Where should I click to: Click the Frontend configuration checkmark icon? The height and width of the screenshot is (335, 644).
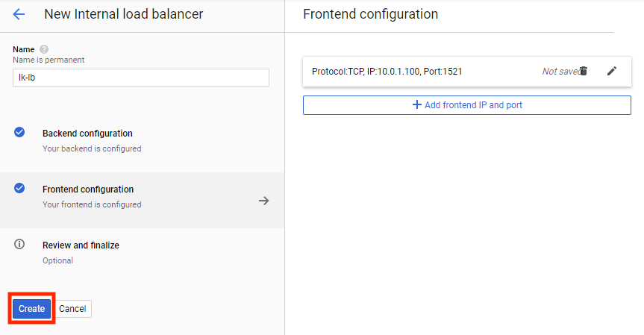(20, 188)
